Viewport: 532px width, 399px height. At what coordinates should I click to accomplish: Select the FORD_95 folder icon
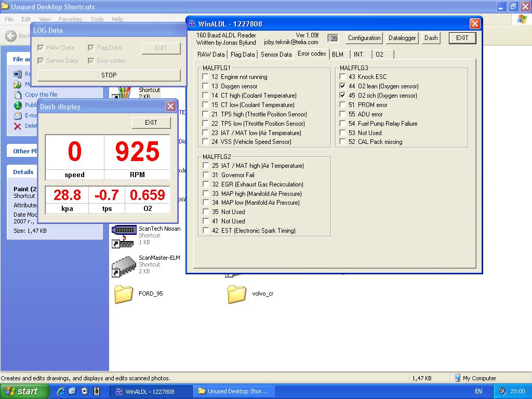click(x=124, y=294)
